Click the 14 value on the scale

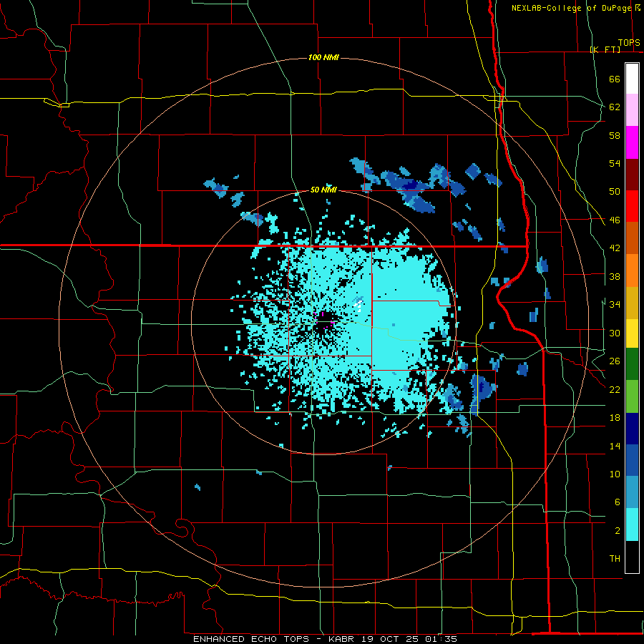615,446
